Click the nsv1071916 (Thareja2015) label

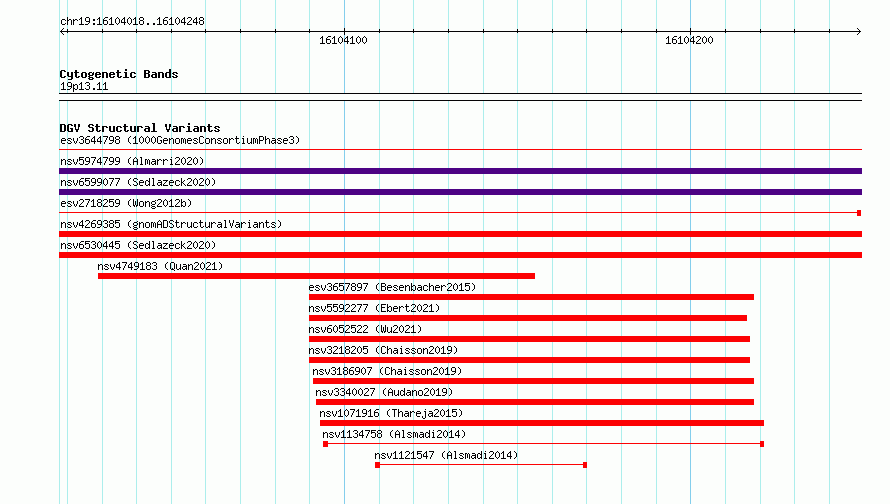point(391,413)
